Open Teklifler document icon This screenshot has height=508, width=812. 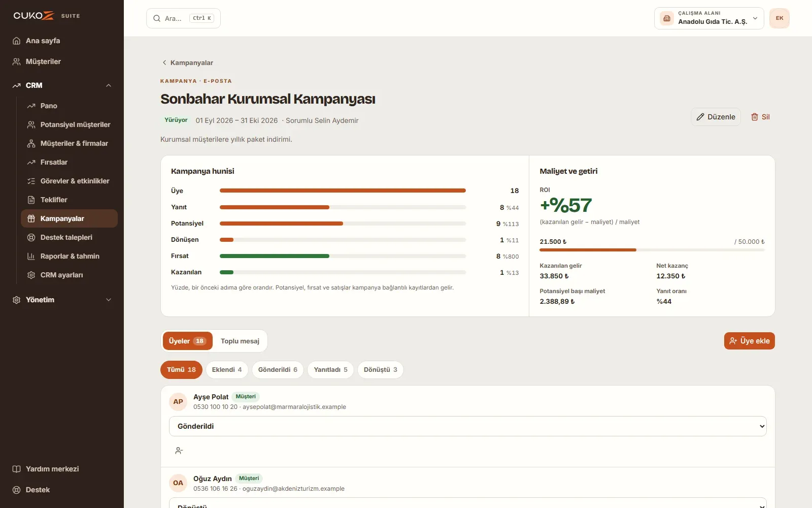click(x=31, y=200)
